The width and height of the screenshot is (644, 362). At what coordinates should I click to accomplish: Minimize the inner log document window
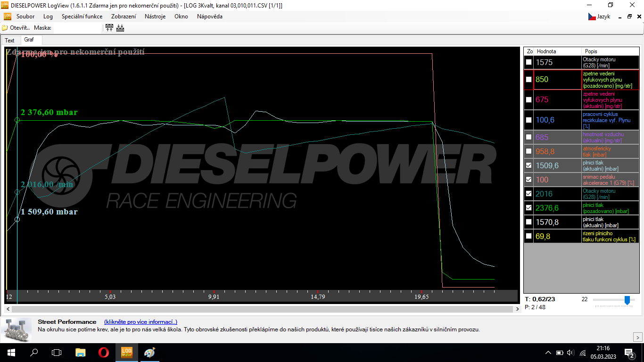click(620, 16)
